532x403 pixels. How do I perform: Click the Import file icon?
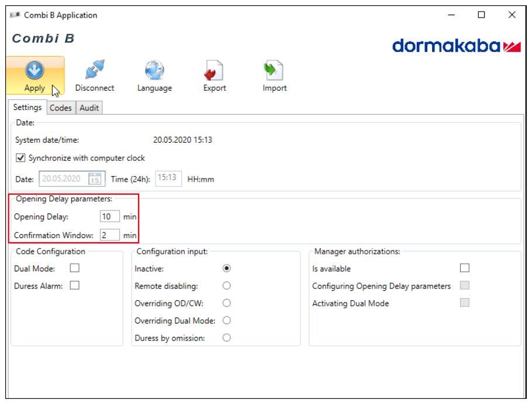coord(274,71)
